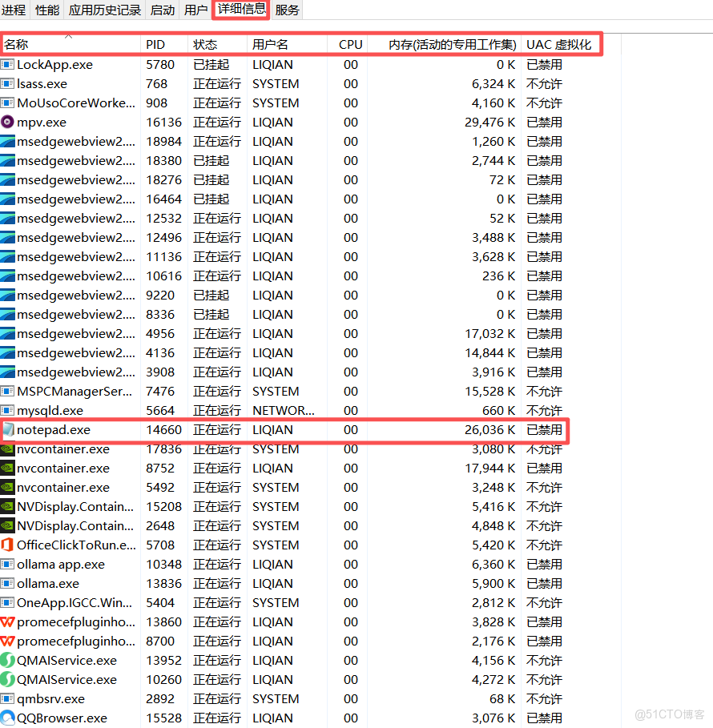Image resolution: width=713 pixels, height=728 pixels.
Task: Click the ollama.exe process icon
Action: 7,584
